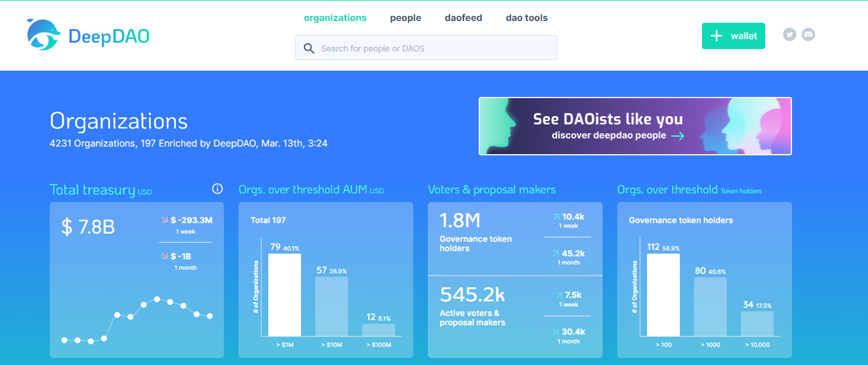The image size is (868, 365).
Task: Select the > 100 holders bar showing 112
Action: pyautogui.click(x=663, y=295)
